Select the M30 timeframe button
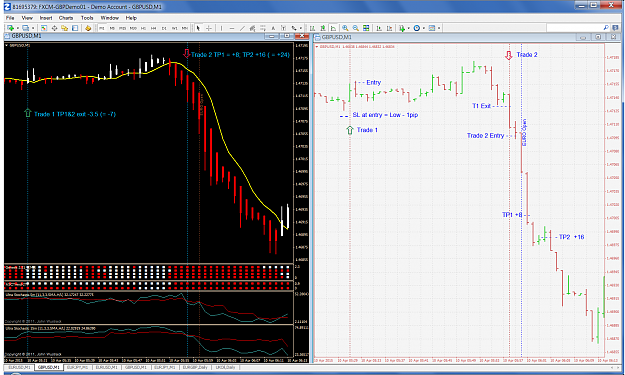 [133, 28]
